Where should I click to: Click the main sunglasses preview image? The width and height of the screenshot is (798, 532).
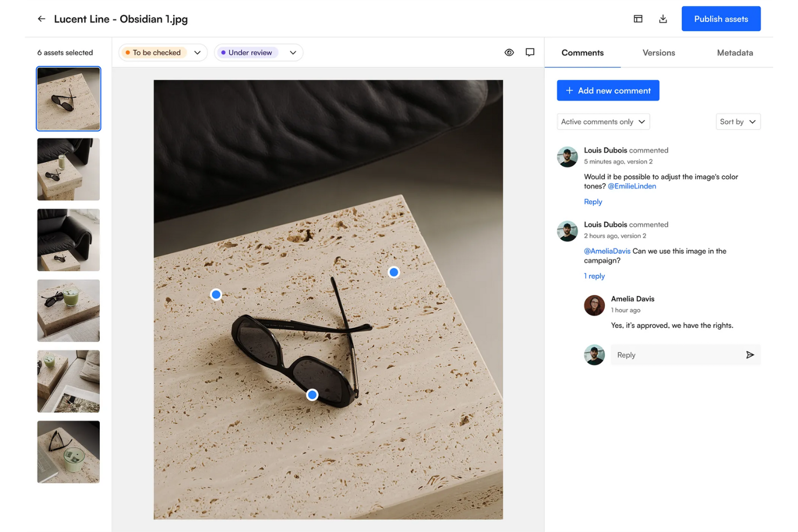coord(328,300)
